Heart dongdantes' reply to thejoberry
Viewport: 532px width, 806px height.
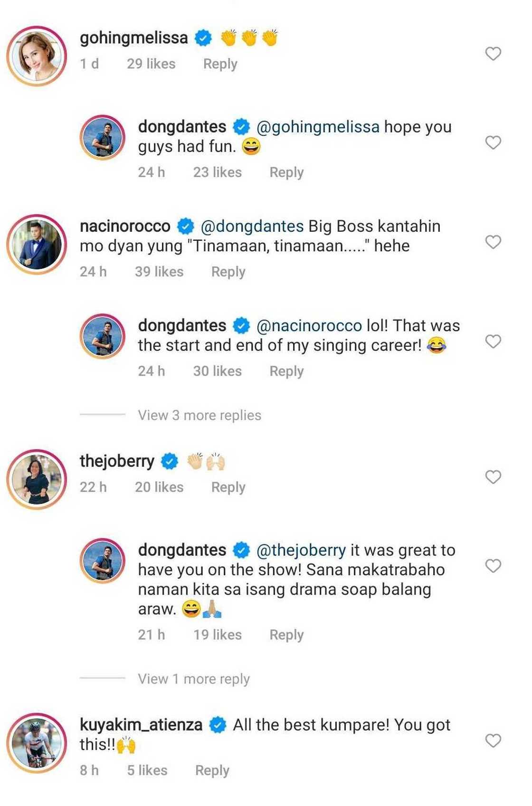pos(493,566)
